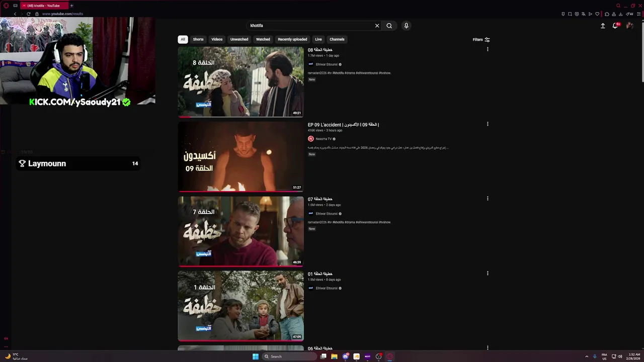This screenshot has height=362, width=644.
Task: Click the YouTube search magnifier button
Action: (389, 26)
